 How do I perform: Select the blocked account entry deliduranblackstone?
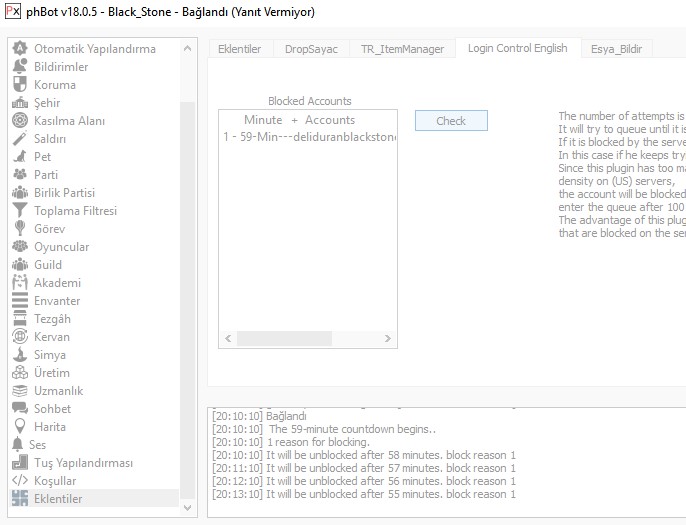(x=309, y=137)
